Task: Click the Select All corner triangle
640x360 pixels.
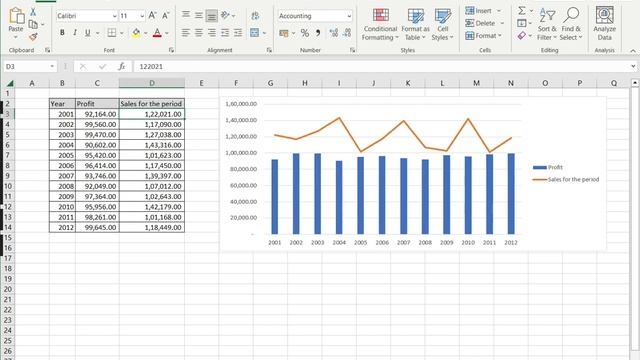Action: pyautogui.click(x=9, y=83)
